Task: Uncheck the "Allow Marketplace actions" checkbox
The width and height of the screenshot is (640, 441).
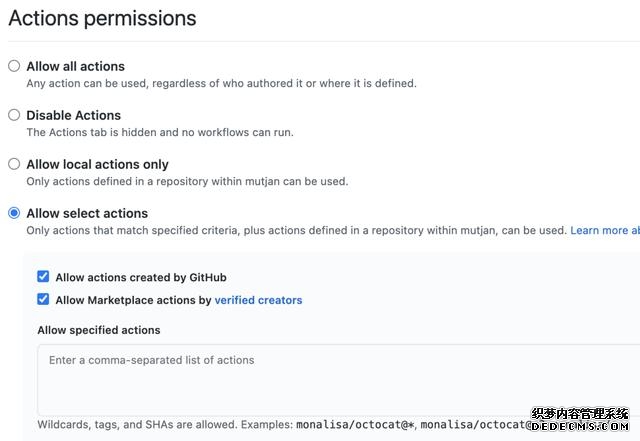Action: [43, 300]
